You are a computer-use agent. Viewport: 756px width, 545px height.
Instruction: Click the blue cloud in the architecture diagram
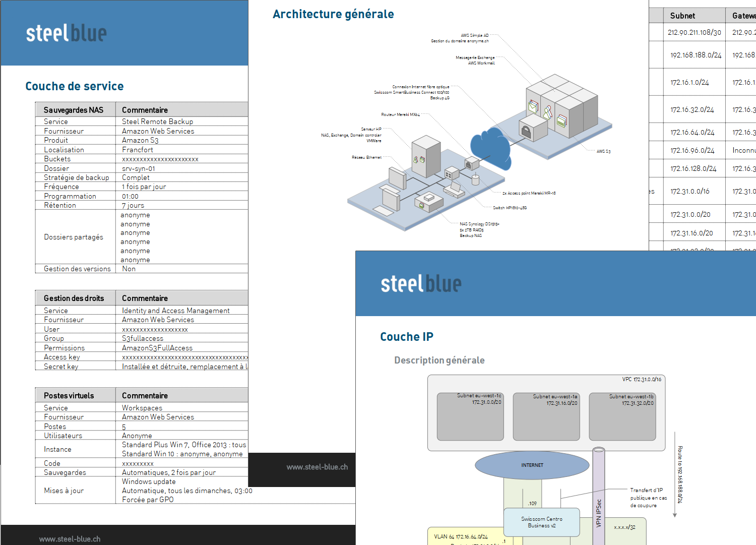(490, 148)
